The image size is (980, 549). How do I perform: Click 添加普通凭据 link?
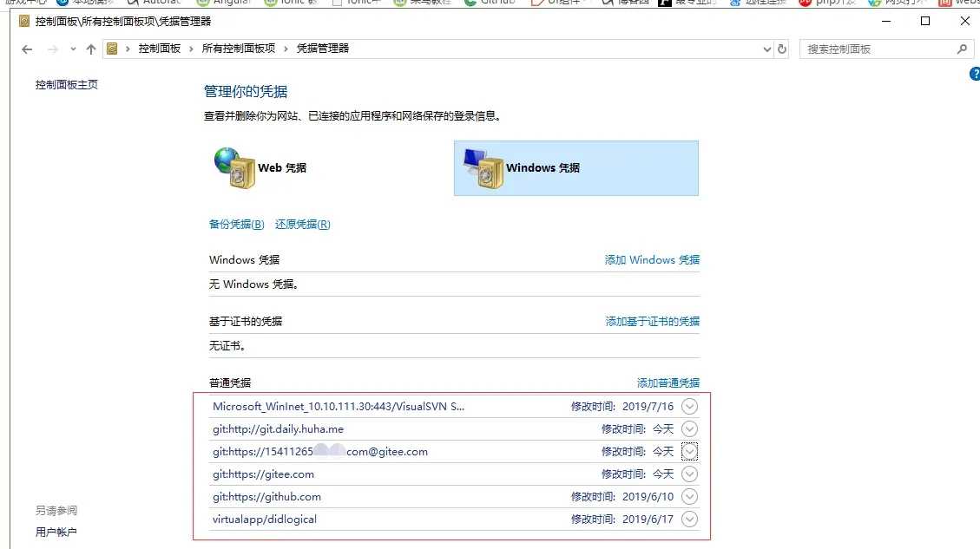point(668,382)
